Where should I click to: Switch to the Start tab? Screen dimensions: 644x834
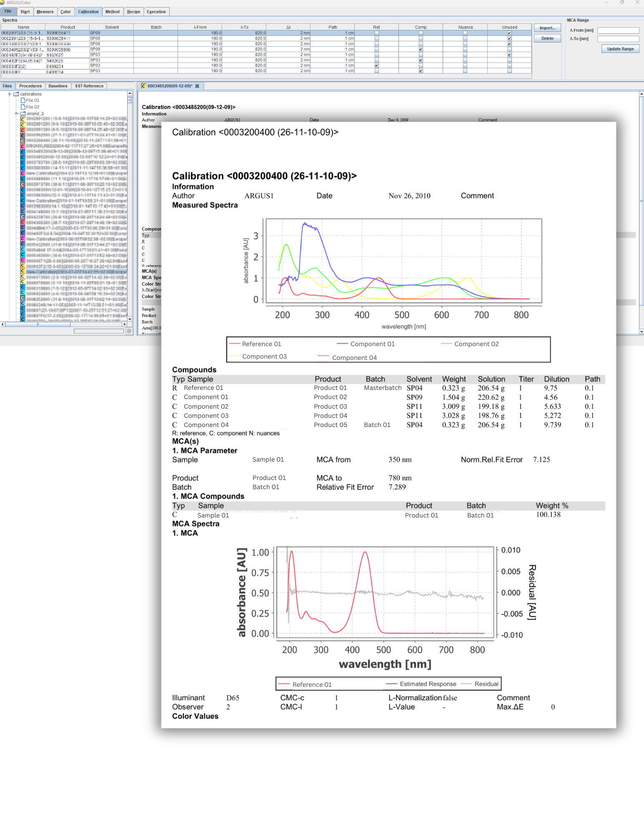pyautogui.click(x=25, y=12)
